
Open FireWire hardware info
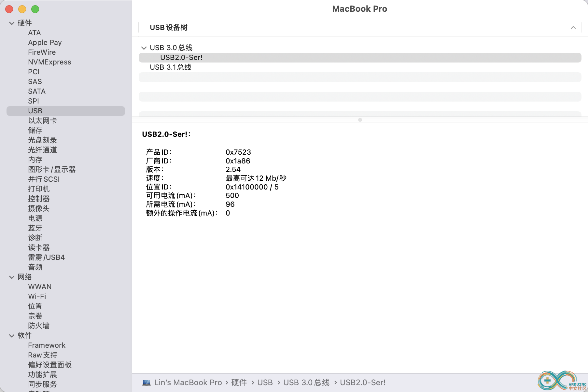[42, 52]
